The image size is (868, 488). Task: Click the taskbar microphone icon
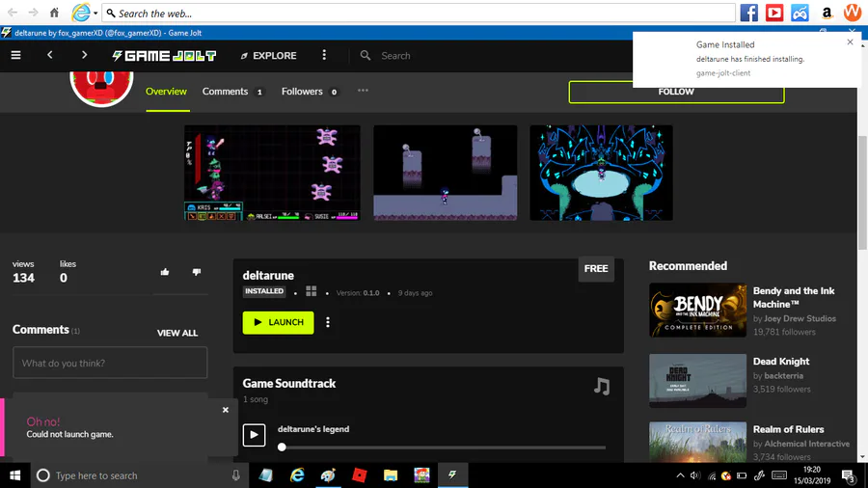coord(236,475)
